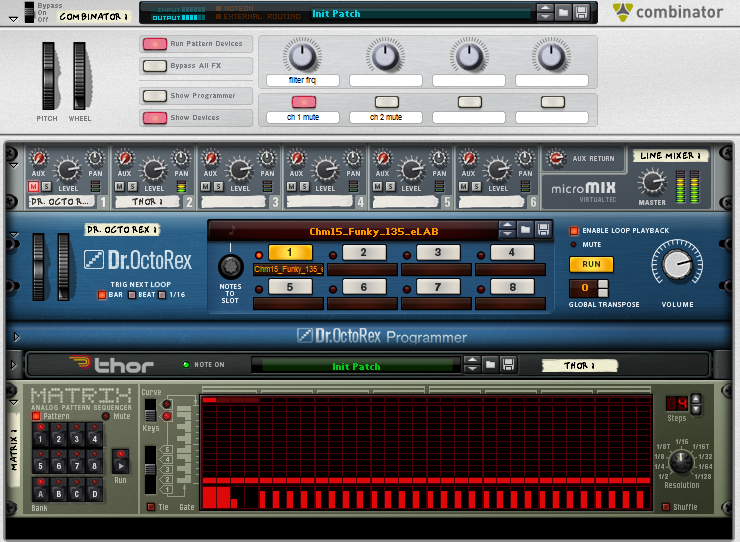This screenshot has width=740, height=542.
Task: Click the Aux Return knob
Action: [556, 158]
